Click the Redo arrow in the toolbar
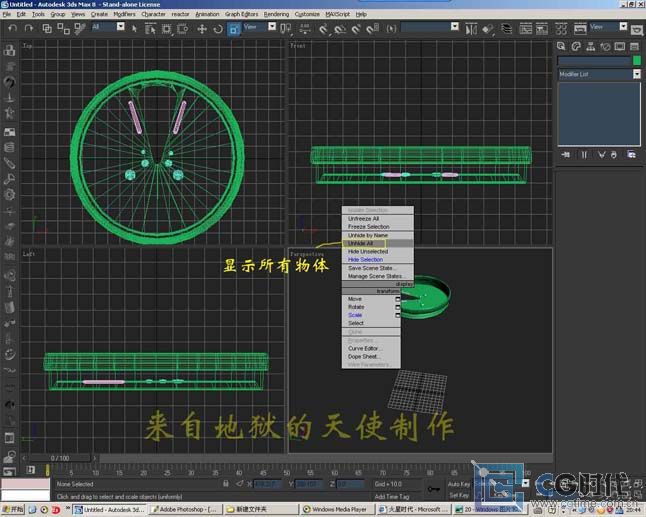This screenshot has width=646, height=517. (28, 28)
